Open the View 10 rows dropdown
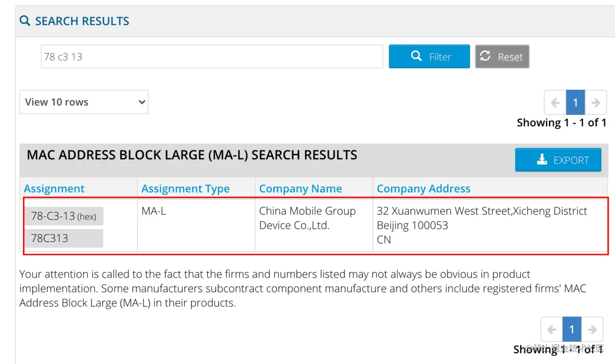The height and width of the screenshot is (364, 615). (84, 102)
